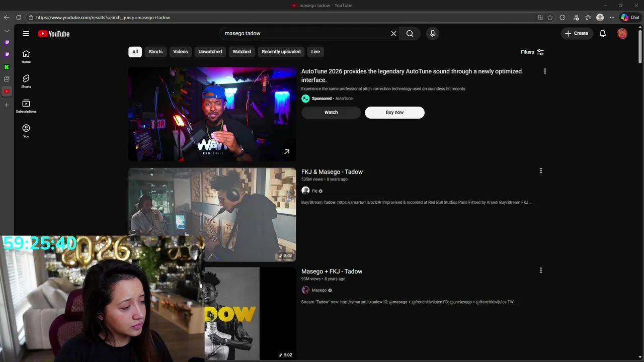This screenshot has width=644, height=362.
Task: Open options menu for the AutoTune ad
Action: 544,71
